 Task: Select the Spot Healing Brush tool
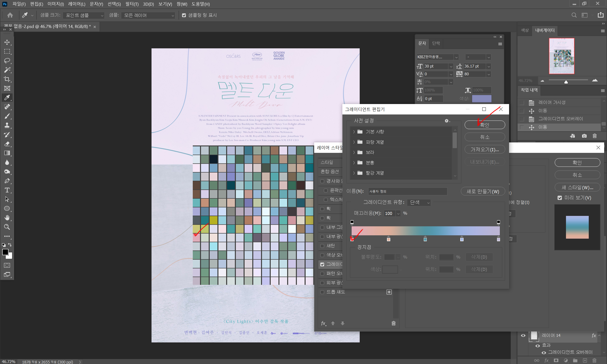(7, 107)
